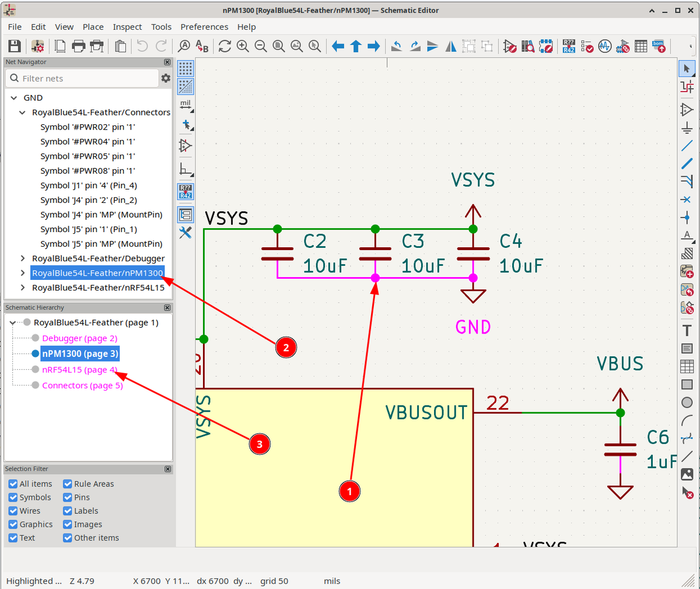This screenshot has width=700, height=589.
Task: Rotate selection clockwise
Action: point(415,46)
